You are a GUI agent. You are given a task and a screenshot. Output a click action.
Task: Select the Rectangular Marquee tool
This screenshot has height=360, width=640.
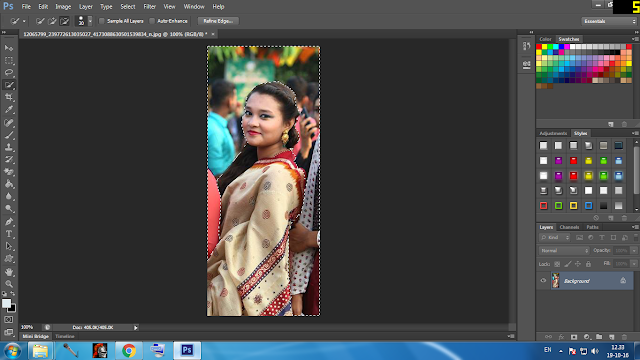[9, 60]
